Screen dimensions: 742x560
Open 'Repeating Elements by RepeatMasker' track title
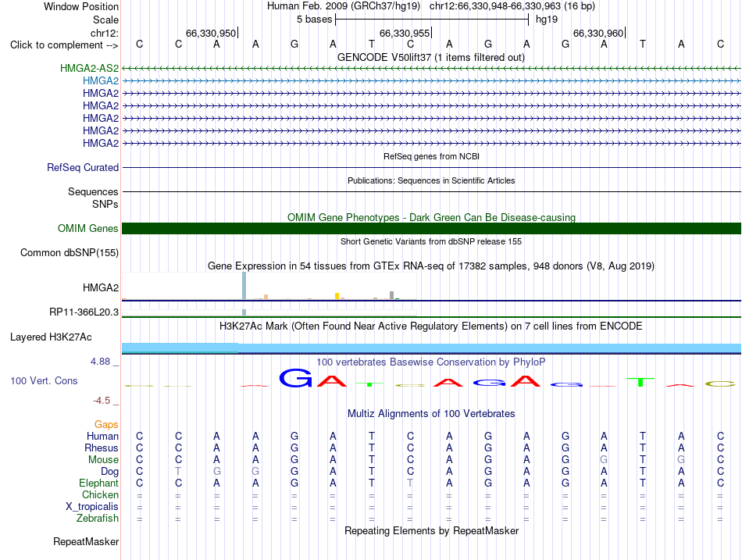(x=431, y=530)
